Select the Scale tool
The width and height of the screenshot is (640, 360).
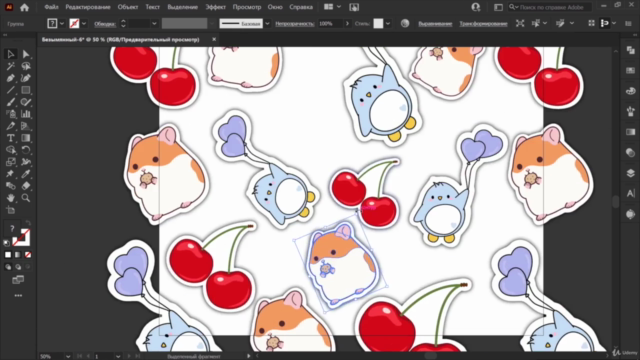[11, 162]
